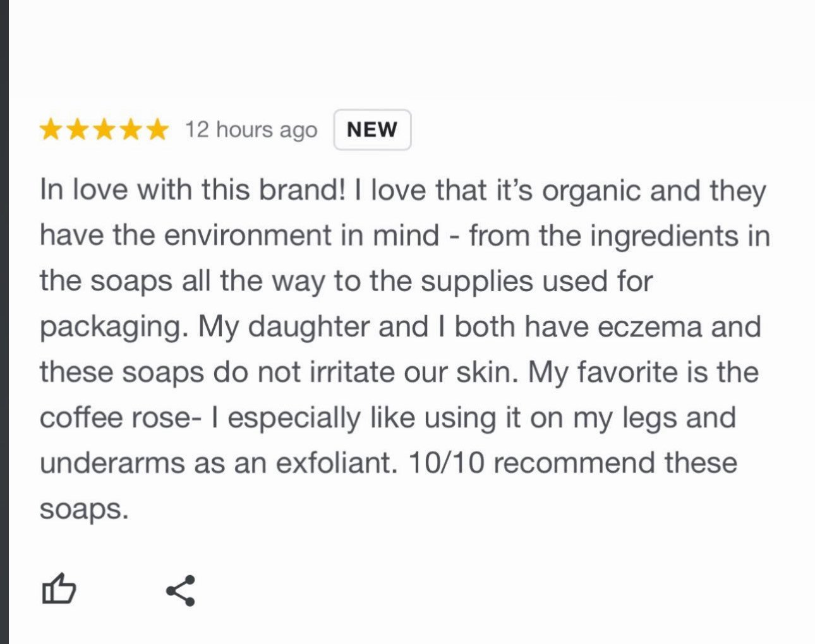This screenshot has width=815, height=644.
Task: Share this review via the share icon
Action: (181, 590)
